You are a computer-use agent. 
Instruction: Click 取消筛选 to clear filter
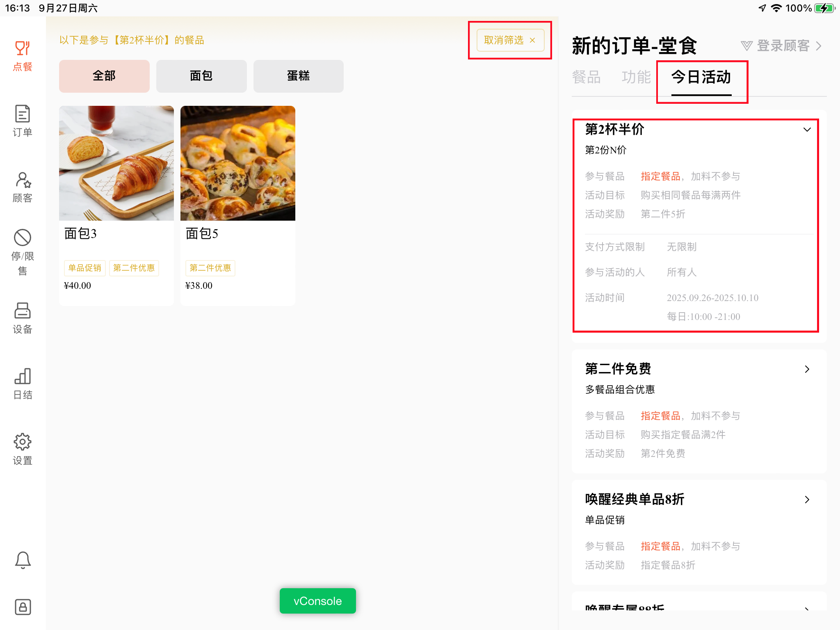coord(510,40)
